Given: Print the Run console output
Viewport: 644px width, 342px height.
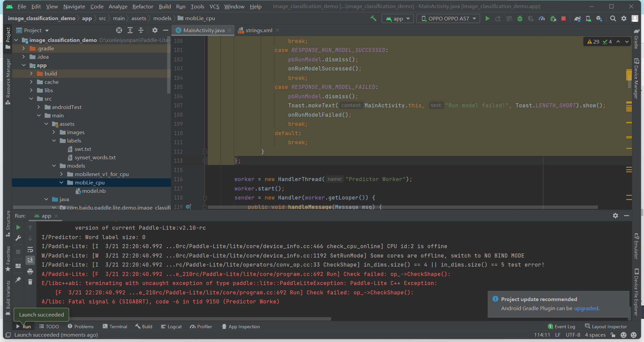Looking at the screenshot, I should 30,271.
